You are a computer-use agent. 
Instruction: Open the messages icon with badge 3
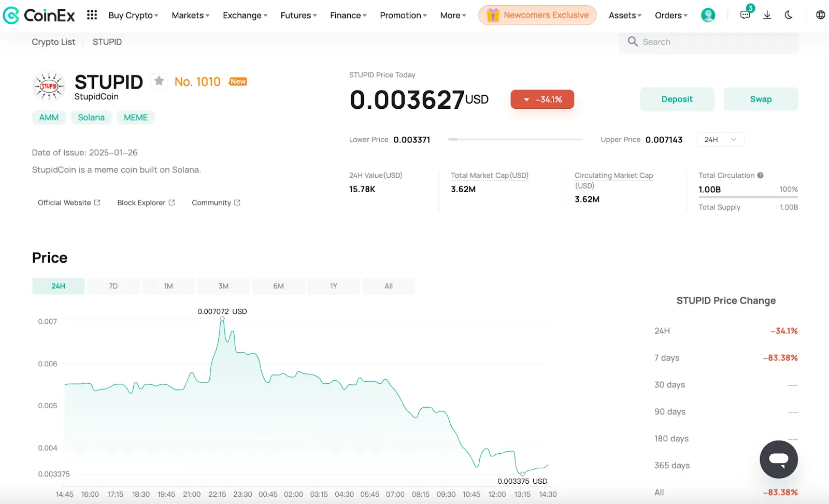(x=746, y=15)
